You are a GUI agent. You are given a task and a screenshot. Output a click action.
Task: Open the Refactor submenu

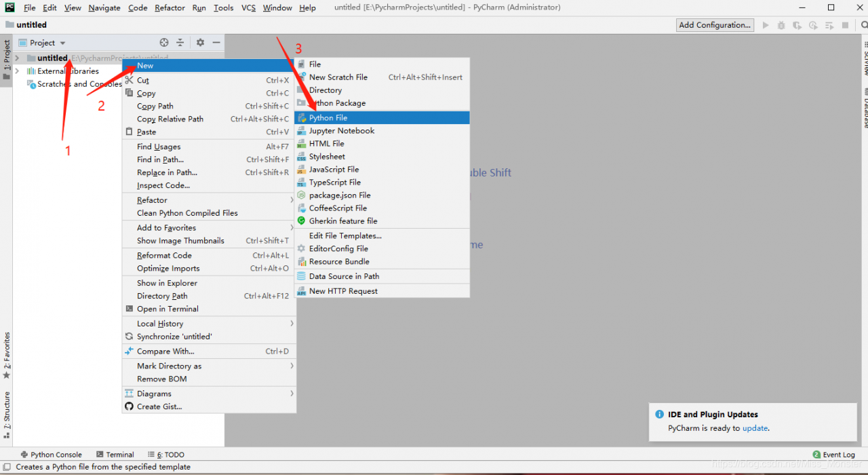tap(209, 200)
